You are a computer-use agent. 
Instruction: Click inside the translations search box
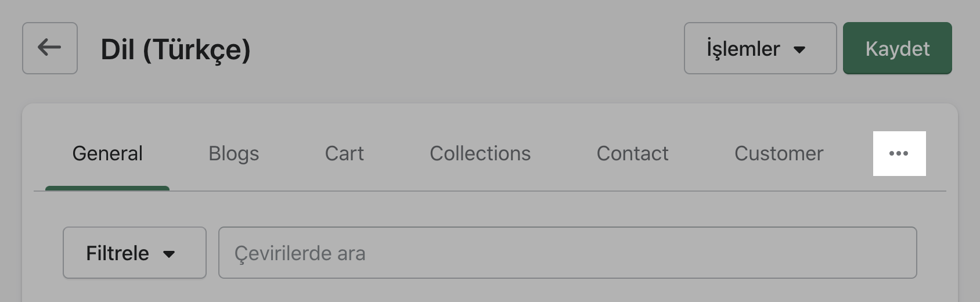pyautogui.click(x=567, y=253)
